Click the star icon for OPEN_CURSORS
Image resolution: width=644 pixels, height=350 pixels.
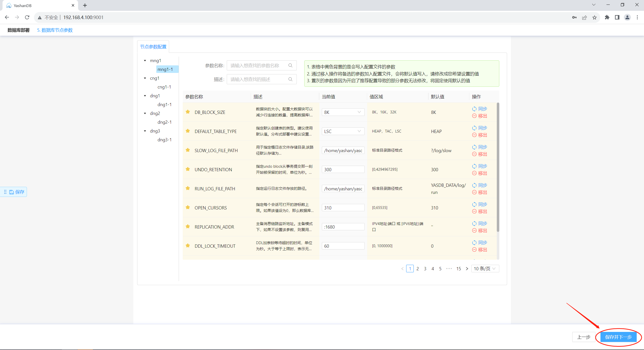point(188,207)
